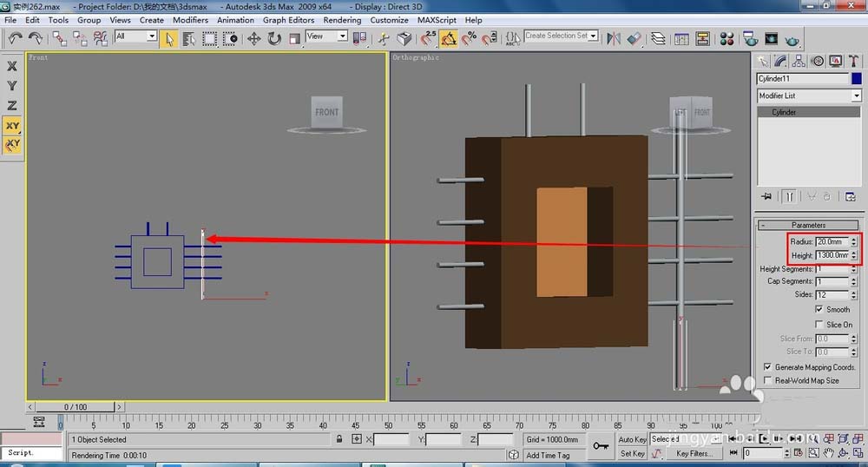Open the Utilities hammer panel tab
The image size is (868, 467).
coord(853,61)
